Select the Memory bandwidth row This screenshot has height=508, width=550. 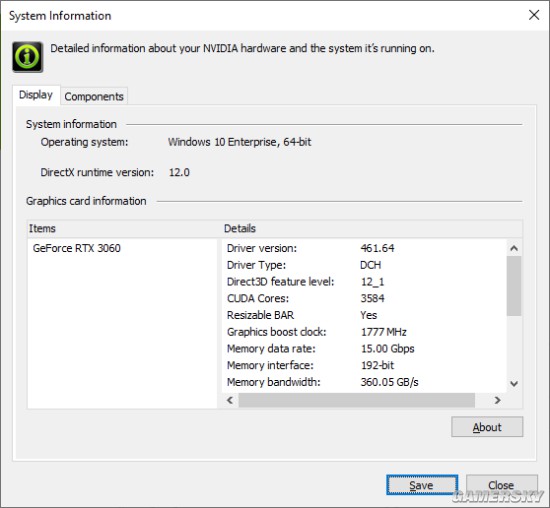point(365,382)
